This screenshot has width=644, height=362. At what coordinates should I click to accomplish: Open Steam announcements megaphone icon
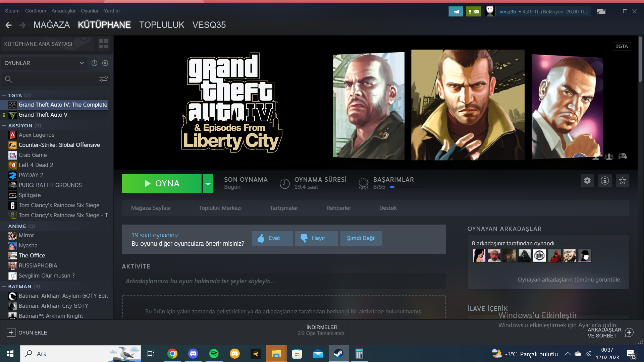pyautogui.click(x=455, y=11)
